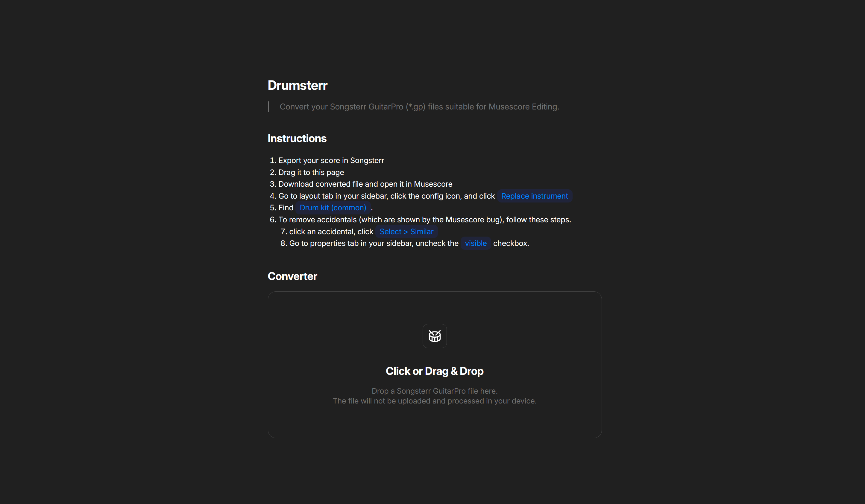Click the quote bar left of the tagline

tap(268, 107)
